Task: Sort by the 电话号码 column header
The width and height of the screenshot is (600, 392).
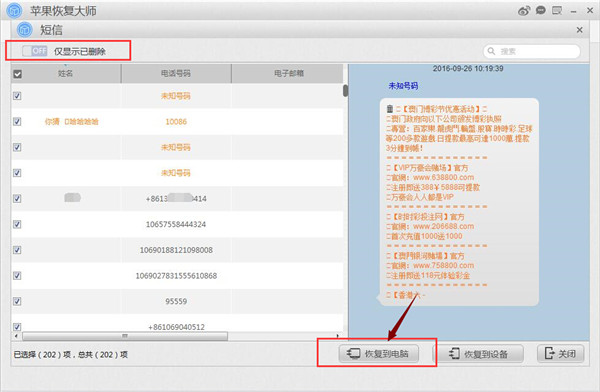Action: [x=176, y=74]
